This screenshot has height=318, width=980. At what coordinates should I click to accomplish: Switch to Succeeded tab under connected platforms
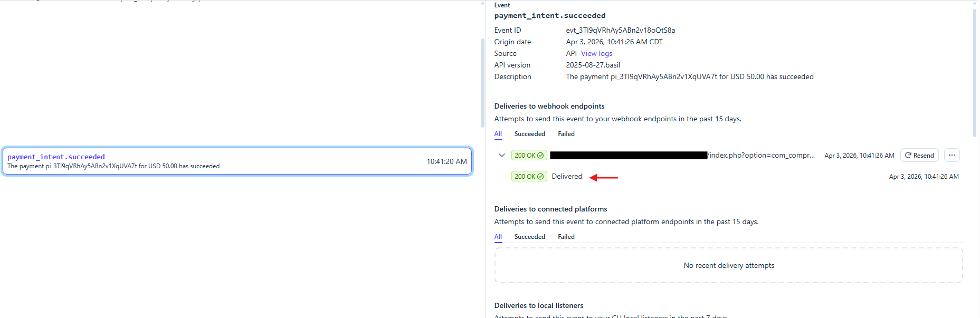pyautogui.click(x=529, y=237)
